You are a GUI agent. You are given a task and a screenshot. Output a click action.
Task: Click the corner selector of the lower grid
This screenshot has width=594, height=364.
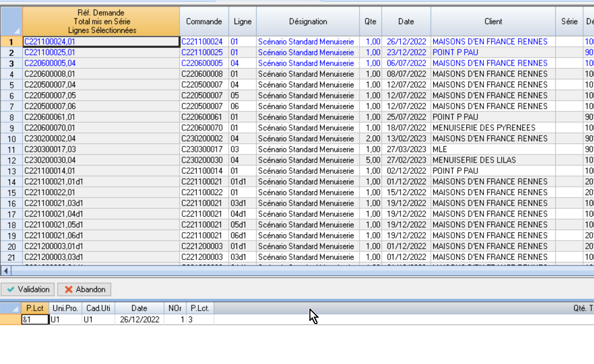[11, 308]
